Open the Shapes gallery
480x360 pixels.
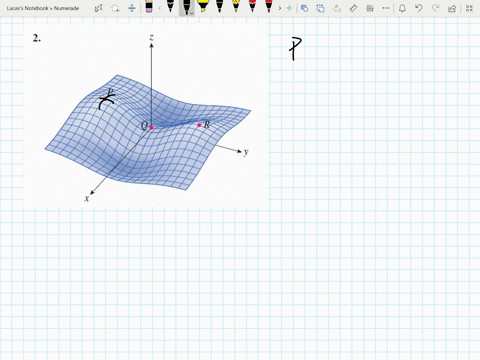pos(304,8)
